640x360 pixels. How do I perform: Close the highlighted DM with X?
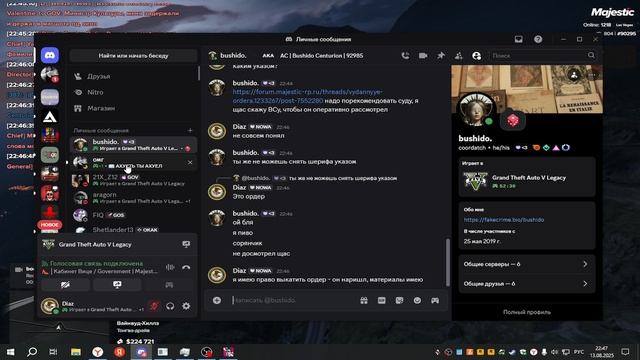(x=190, y=162)
